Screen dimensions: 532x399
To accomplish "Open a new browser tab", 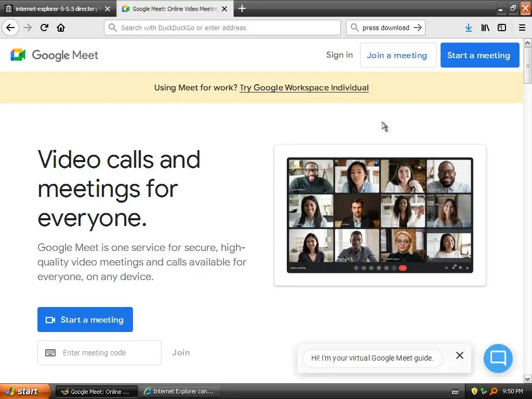I will (x=242, y=8).
